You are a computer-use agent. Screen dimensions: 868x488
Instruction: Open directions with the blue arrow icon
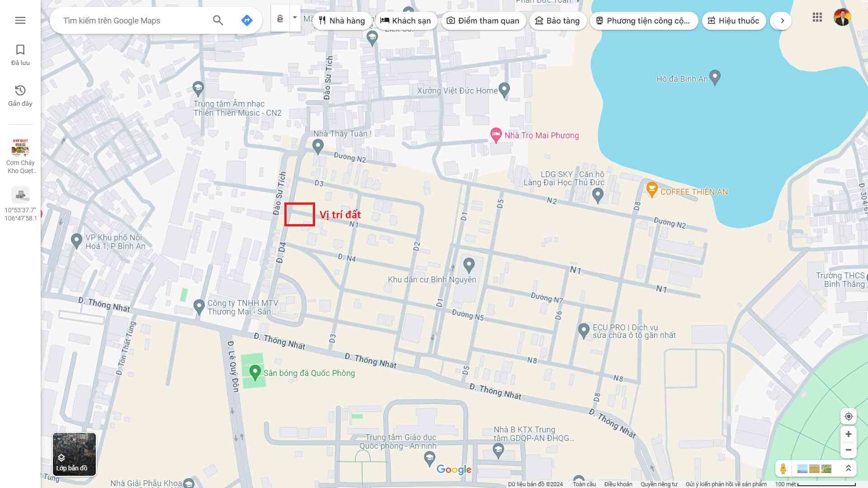click(247, 20)
